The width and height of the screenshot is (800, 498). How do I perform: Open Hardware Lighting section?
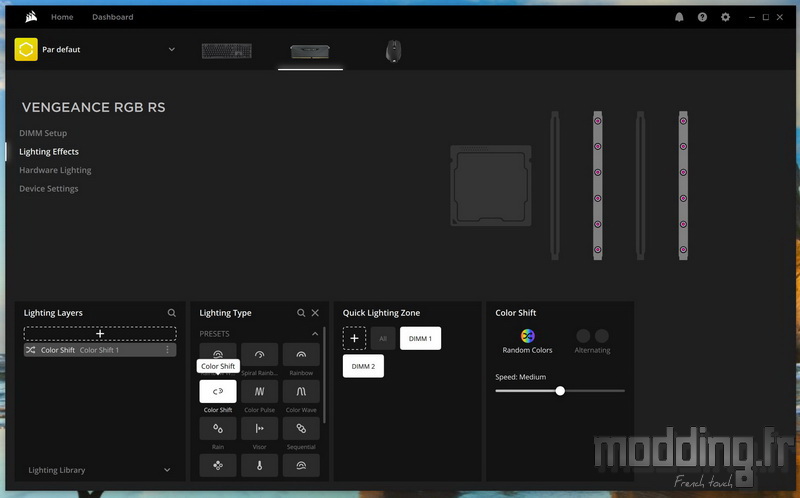click(x=55, y=170)
